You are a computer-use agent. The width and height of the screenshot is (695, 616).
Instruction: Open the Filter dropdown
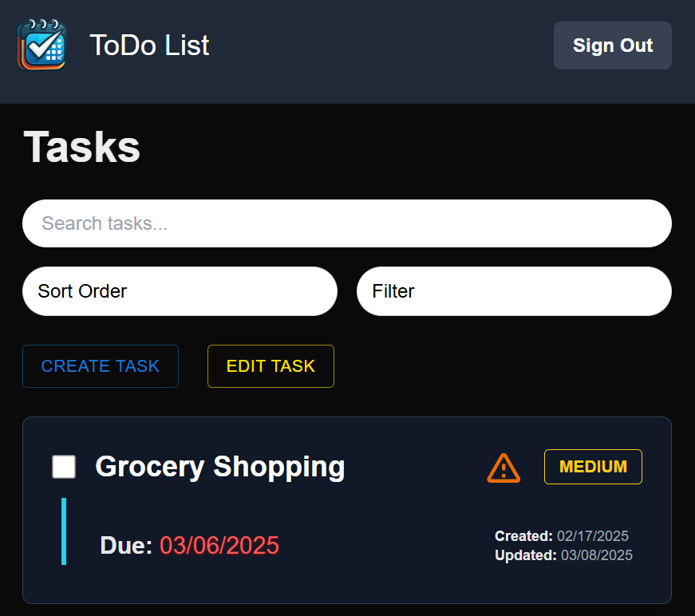click(514, 291)
